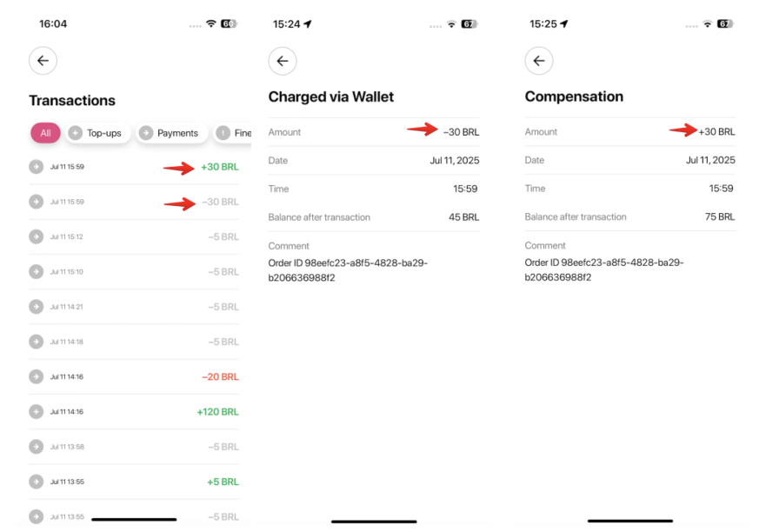Tap the arrow icon beside Jul 11 14:21

pos(36,307)
